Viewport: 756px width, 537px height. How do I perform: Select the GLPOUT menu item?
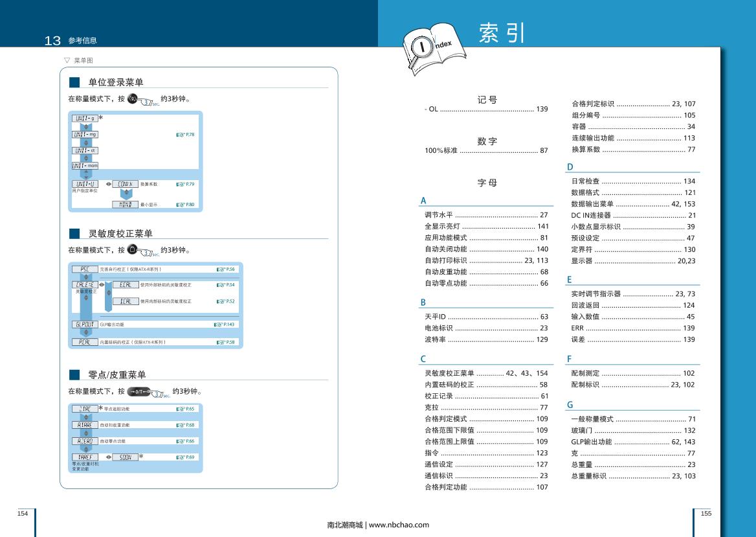85,324
